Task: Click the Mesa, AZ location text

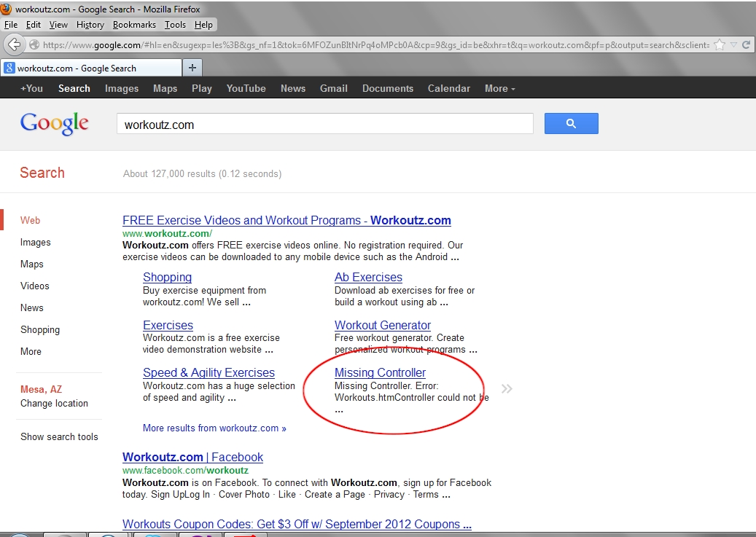Action: click(41, 389)
